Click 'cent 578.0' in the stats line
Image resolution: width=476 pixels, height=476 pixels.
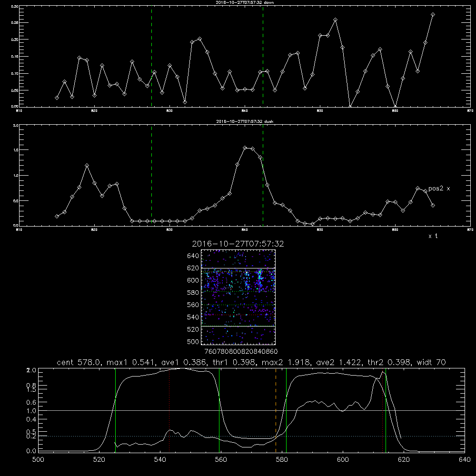tap(79, 362)
